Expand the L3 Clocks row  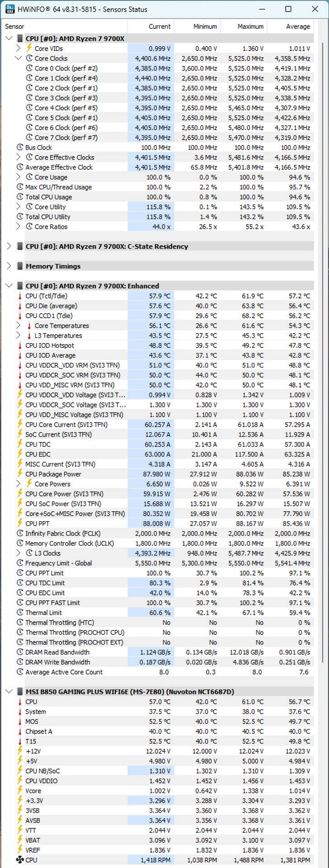click(x=18, y=553)
